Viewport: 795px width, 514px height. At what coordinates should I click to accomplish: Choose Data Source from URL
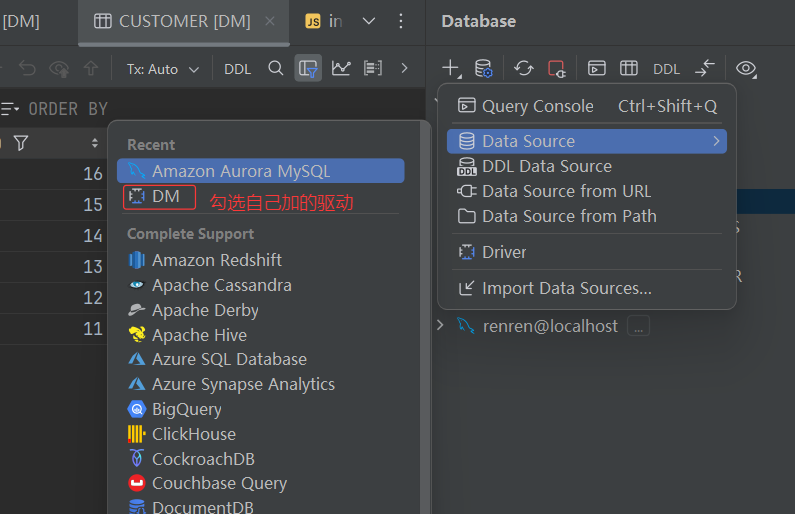click(587, 191)
